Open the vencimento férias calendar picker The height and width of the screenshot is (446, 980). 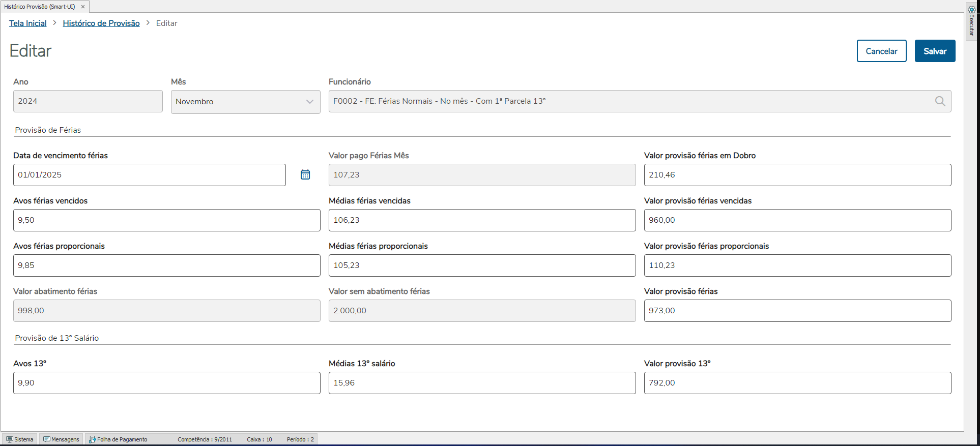[305, 175]
